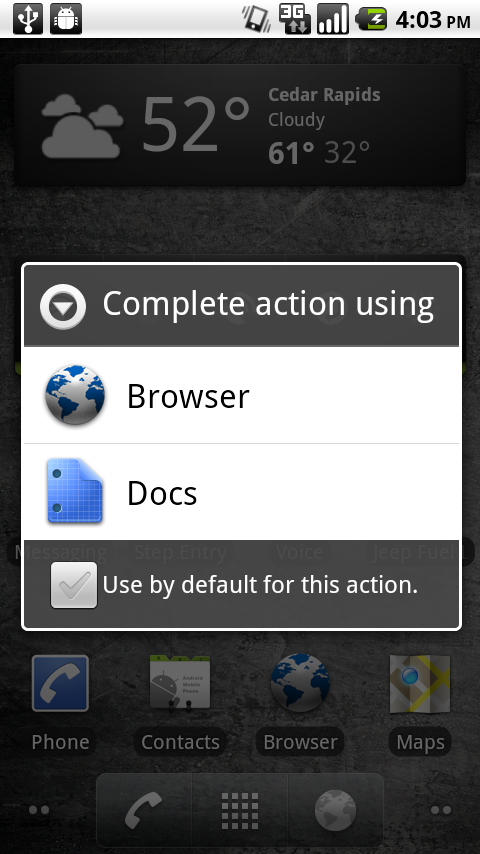
Task: Tap the USB icon in the status bar
Action: (27, 19)
